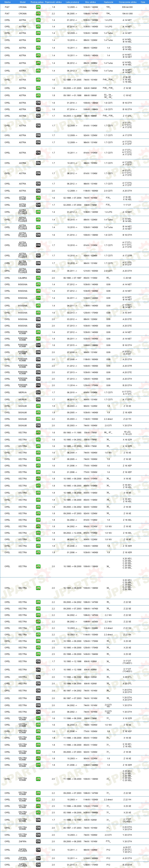
Task: Select engine code C 20 NE
Action: coord(127,278)
